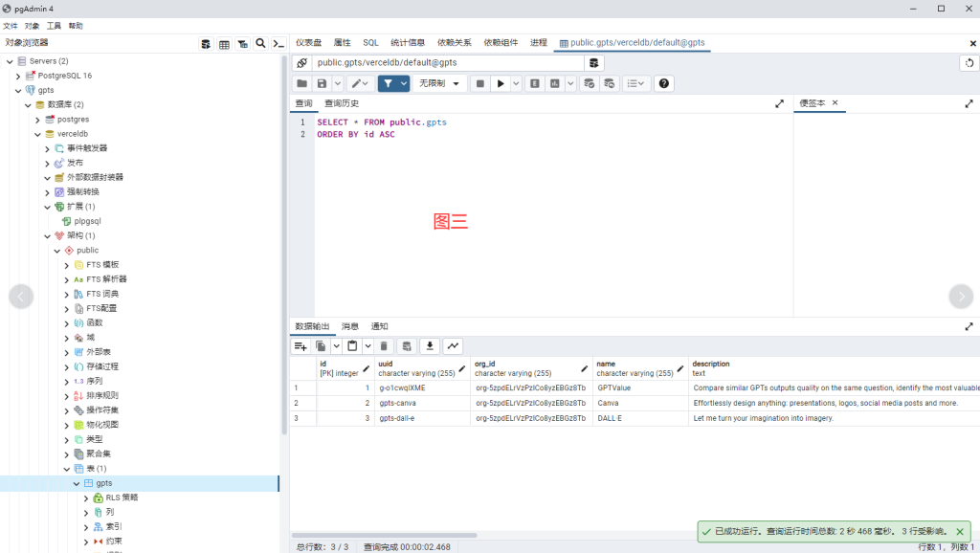980x553 pixels.
Task: Click the Explain Analyze chart icon
Action: point(554,83)
